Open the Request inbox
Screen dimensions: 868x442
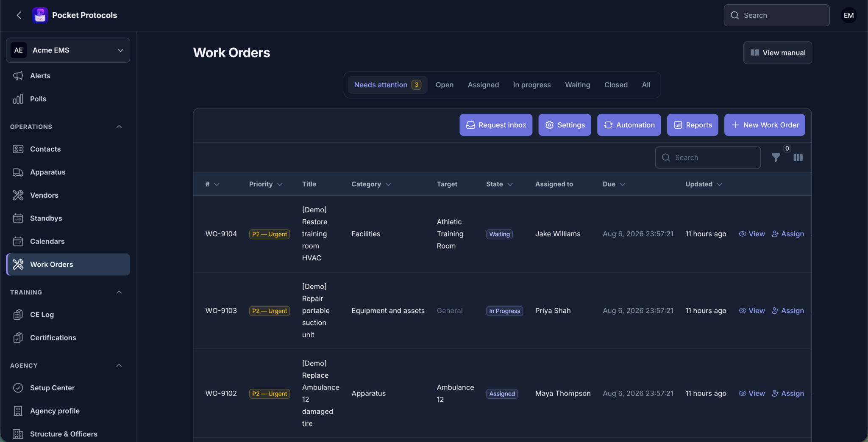(x=496, y=125)
